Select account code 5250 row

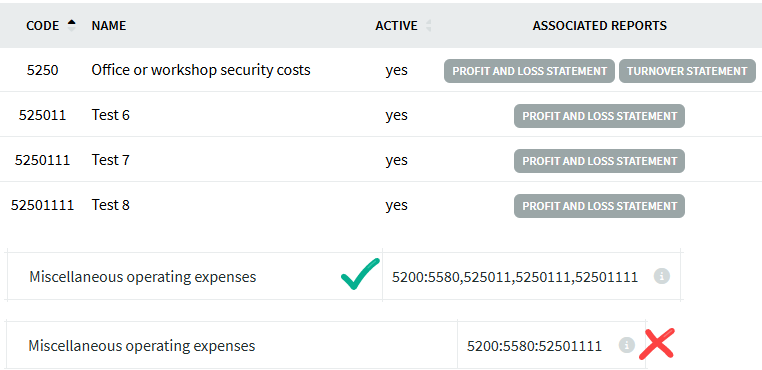click(x=381, y=70)
